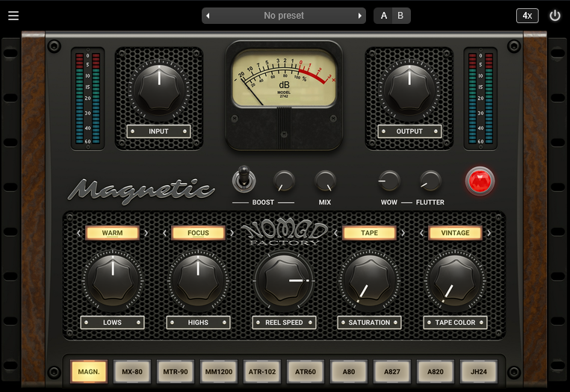Image resolution: width=570 pixels, height=392 pixels.
Task: Click the SATURATION knob
Action: click(369, 281)
